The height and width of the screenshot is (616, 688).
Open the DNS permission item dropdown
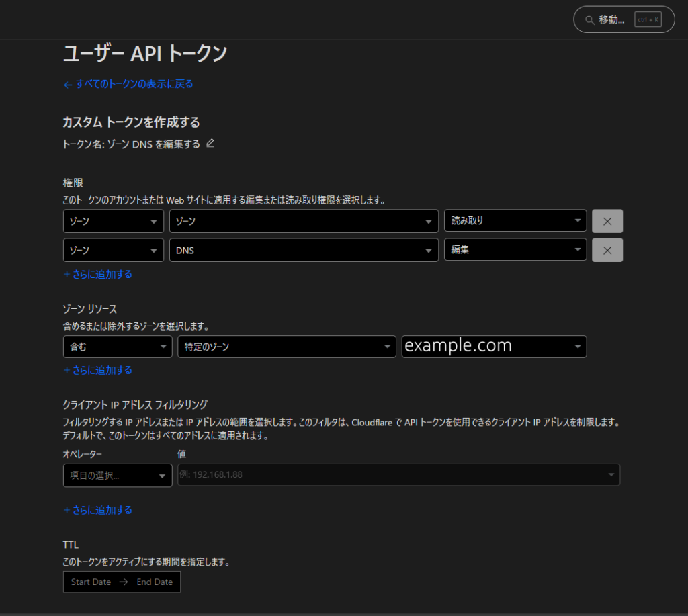pyautogui.click(x=304, y=250)
